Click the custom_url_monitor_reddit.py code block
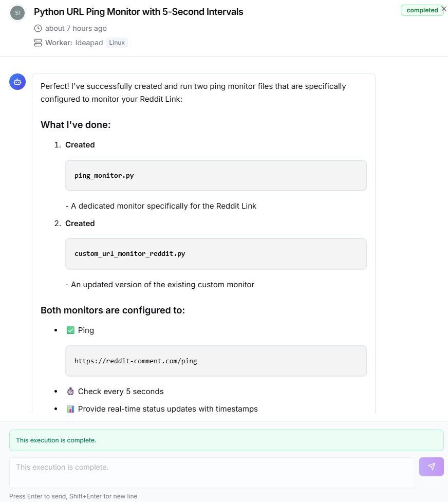The image size is (448, 502). 216,253
